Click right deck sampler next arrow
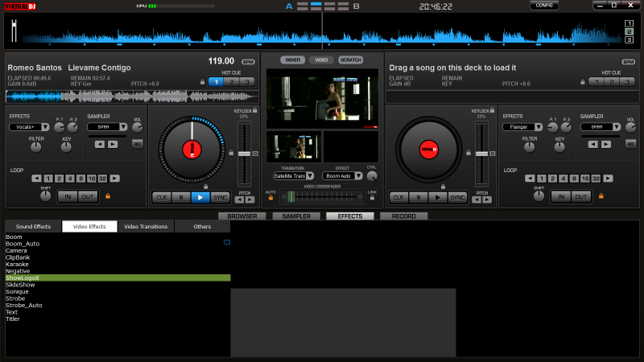 pos(606,144)
